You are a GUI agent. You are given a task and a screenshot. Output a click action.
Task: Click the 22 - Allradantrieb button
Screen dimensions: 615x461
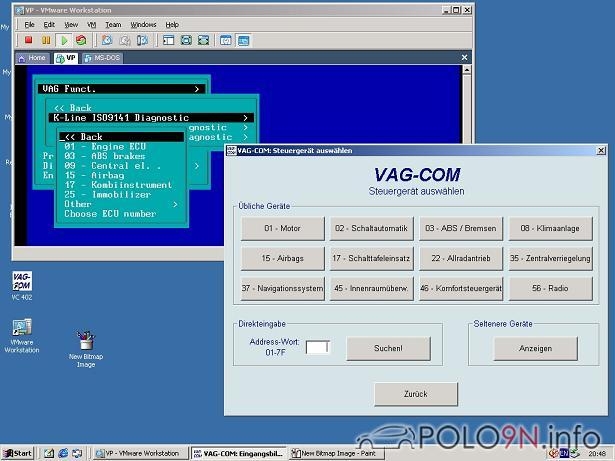461,258
